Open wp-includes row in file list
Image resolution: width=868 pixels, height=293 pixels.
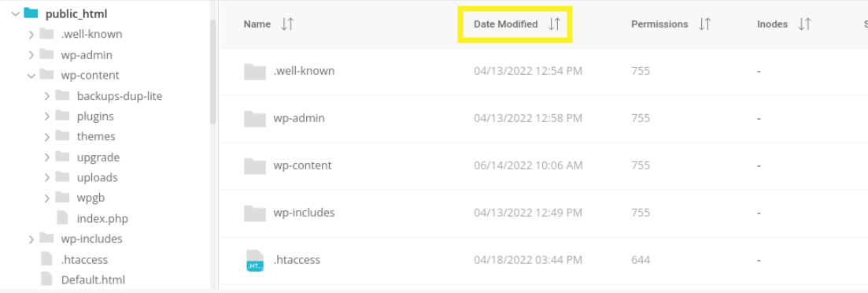544,213
